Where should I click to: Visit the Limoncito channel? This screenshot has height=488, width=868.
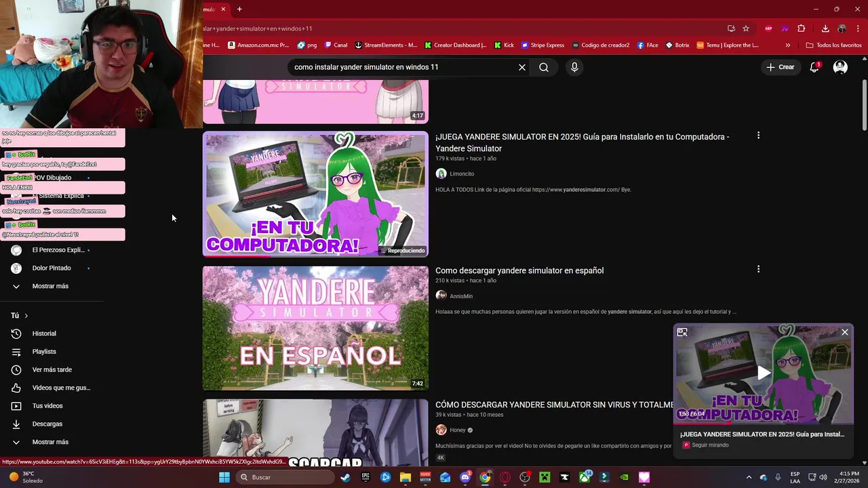462,174
